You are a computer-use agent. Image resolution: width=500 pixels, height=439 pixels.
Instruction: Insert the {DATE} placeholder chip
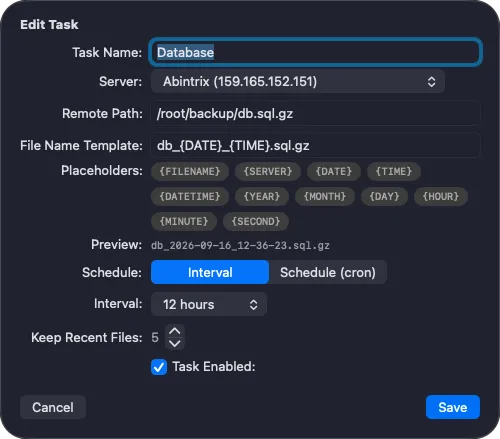[x=334, y=172]
